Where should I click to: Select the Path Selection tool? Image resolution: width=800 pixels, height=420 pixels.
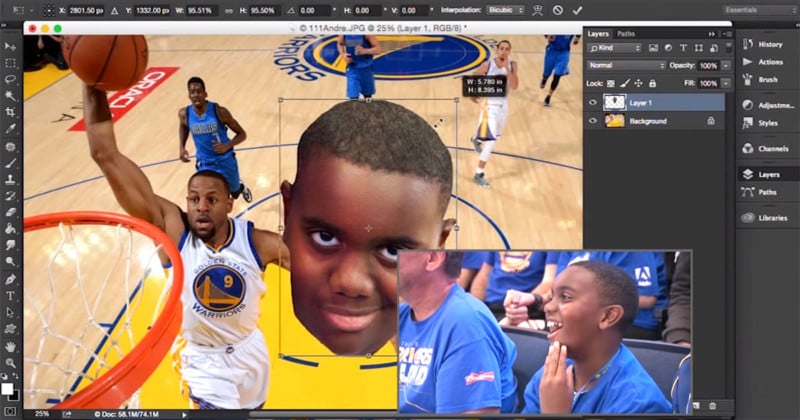10,312
